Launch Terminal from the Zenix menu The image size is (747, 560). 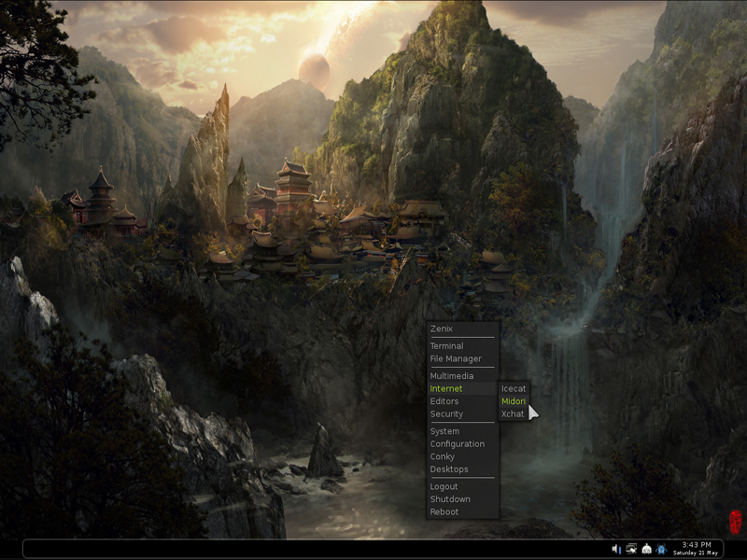click(462, 345)
